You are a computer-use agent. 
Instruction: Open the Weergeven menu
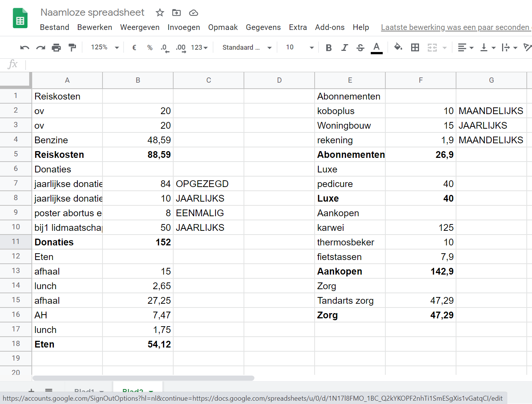[x=140, y=27]
